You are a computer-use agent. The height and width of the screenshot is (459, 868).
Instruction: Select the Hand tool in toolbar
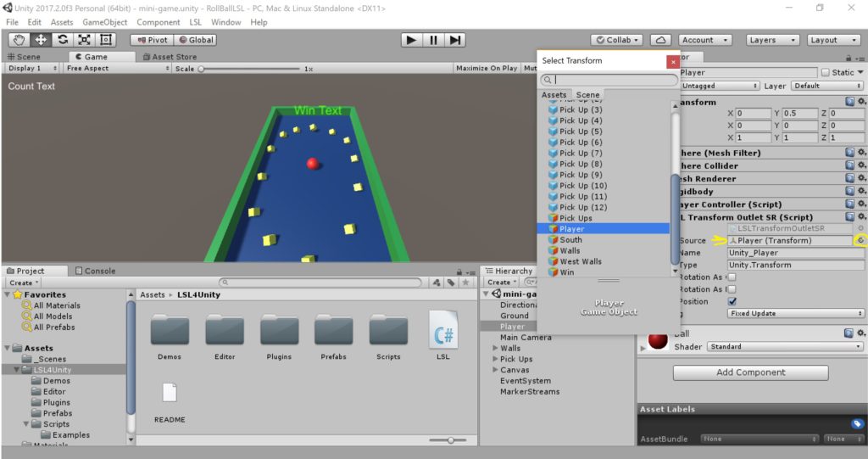(19, 40)
